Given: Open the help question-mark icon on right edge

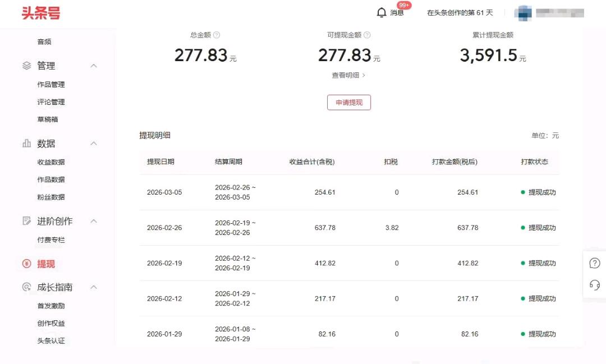Looking at the screenshot, I should tap(594, 262).
